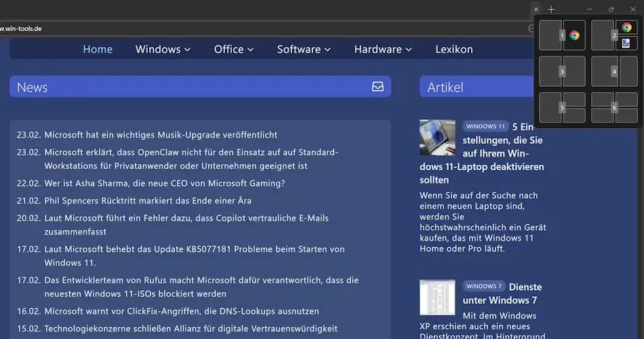644x339 pixels.
Task: Read the OpenClaw Standard-Workstations news item
Action: pos(191,159)
